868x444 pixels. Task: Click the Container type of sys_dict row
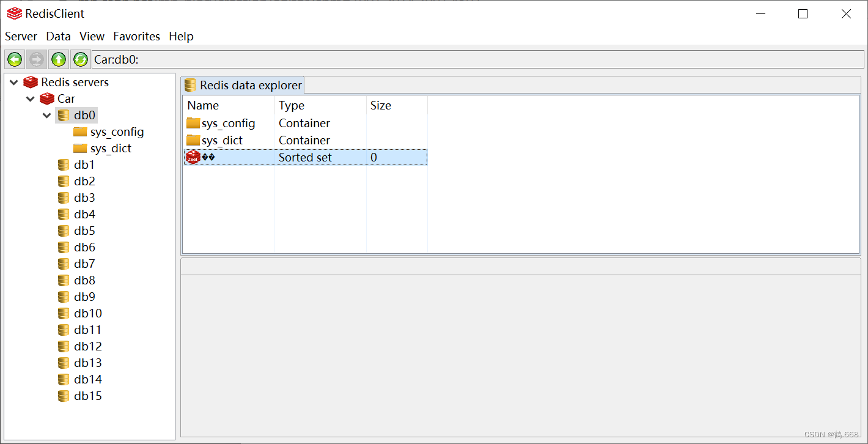click(304, 140)
